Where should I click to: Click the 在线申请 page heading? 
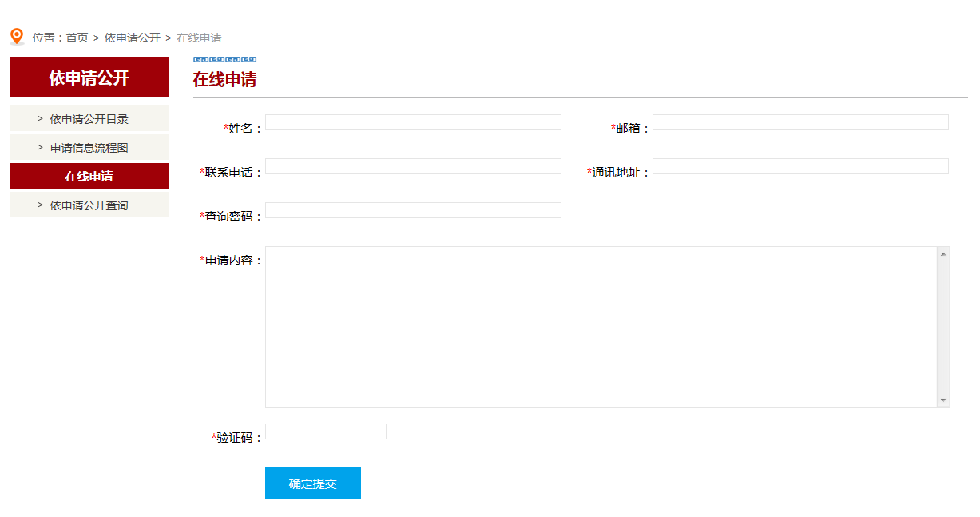point(224,80)
